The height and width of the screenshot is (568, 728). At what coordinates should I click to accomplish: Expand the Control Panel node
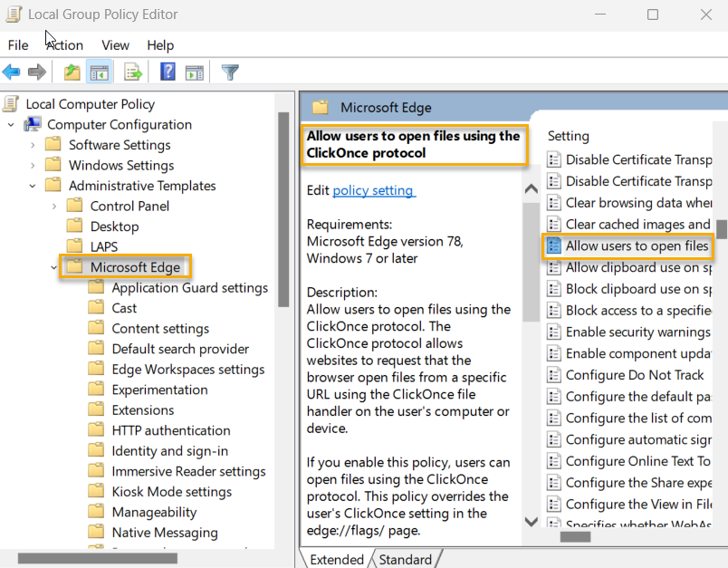[x=53, y=206]
